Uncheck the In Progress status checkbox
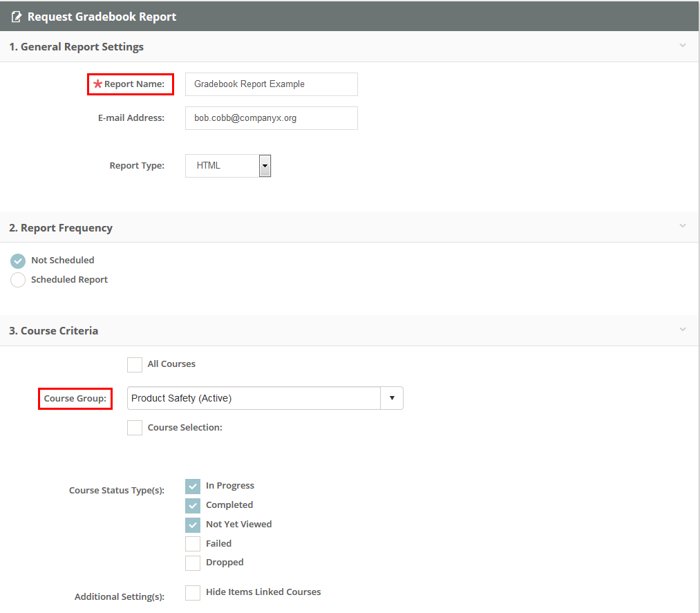Image resolution: width=700 pixels, height=613 pixels. pyautogui.click(x=193, y=487)
